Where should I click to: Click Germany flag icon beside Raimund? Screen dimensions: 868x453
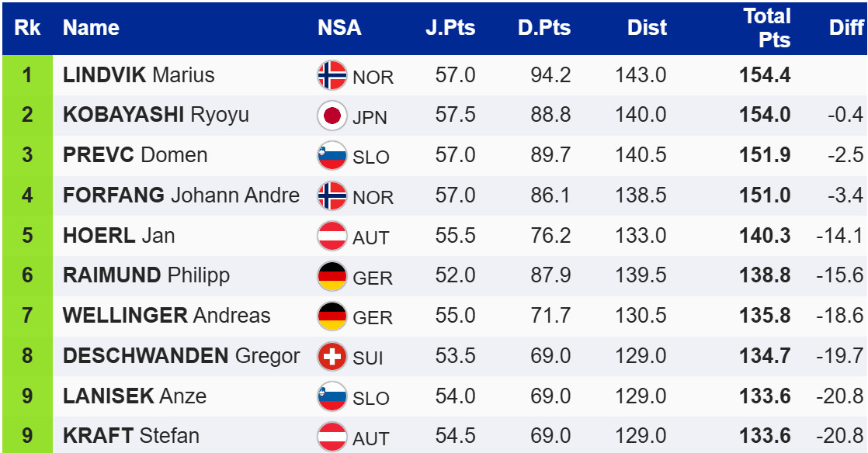332,276
